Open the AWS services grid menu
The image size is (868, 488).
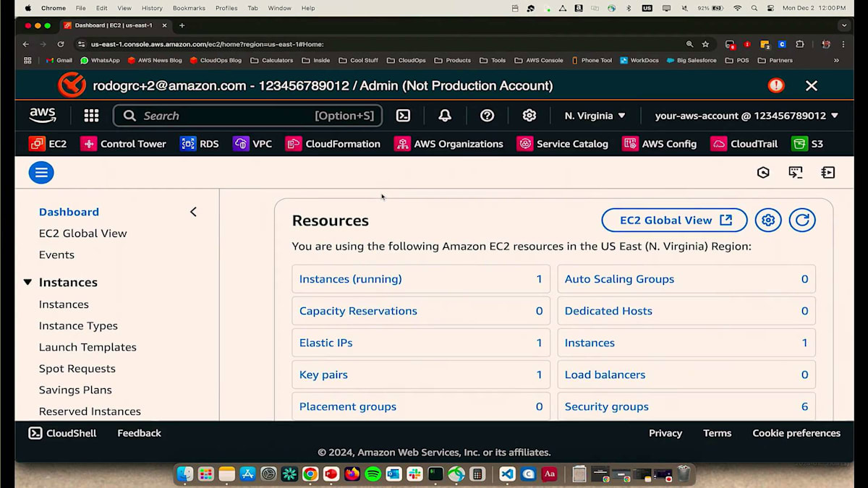click(x=91, y=116)
